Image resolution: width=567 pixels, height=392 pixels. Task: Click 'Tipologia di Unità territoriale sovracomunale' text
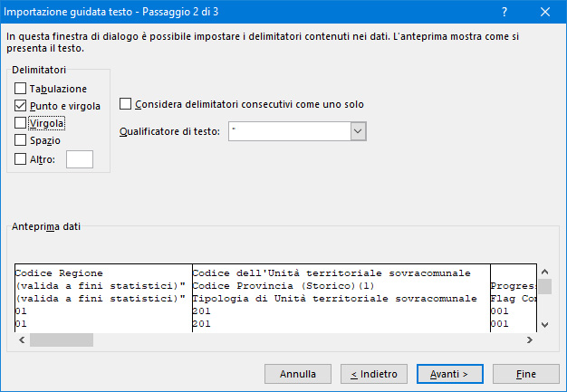pyautogui.click(x=334, y=299)
